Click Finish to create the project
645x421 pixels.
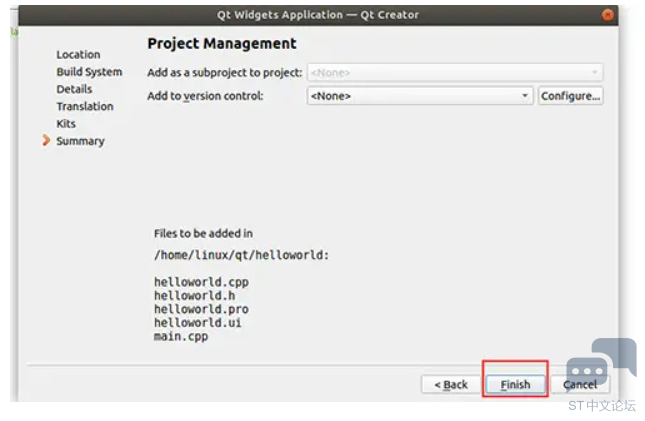[x=515, y=384]
